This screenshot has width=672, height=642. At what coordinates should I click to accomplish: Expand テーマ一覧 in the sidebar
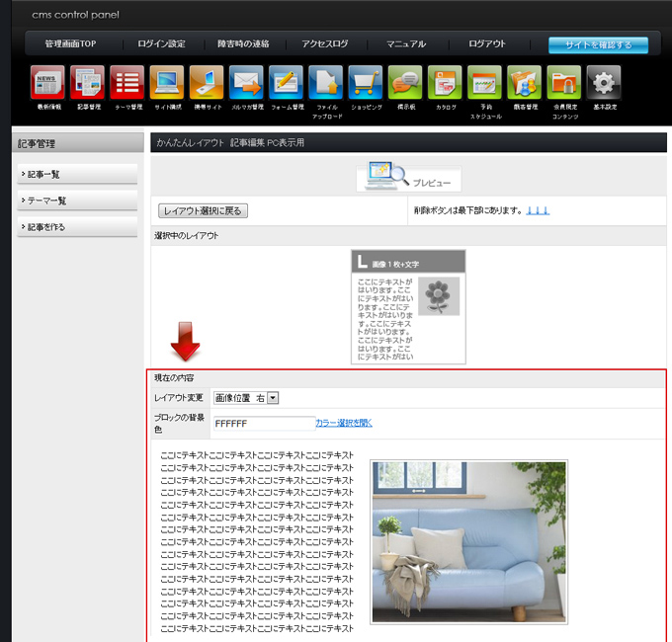77,201
